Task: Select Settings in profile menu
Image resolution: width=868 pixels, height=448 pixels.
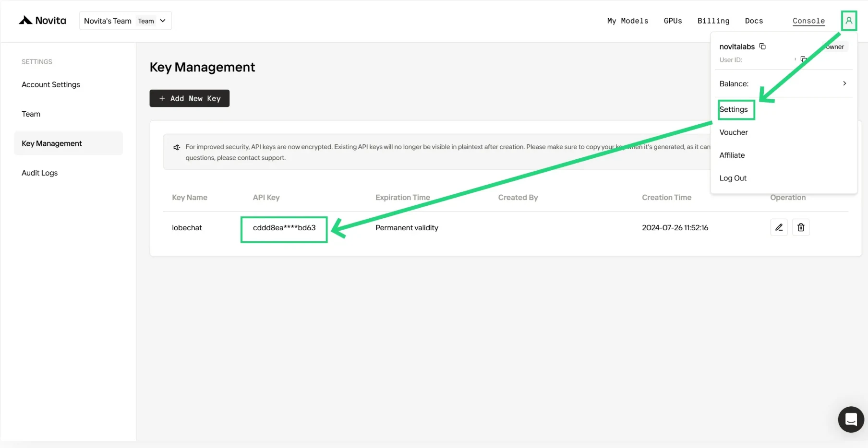Action: coord(734,109)
